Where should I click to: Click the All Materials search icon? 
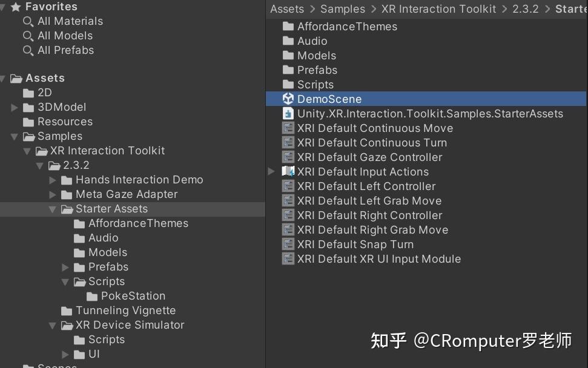(28, 21)
